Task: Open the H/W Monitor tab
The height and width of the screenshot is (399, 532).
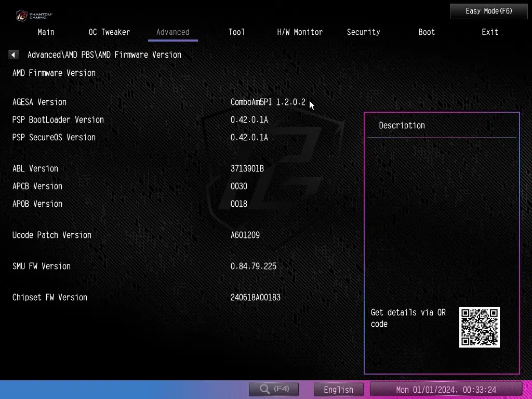Action: pos(300,32)
